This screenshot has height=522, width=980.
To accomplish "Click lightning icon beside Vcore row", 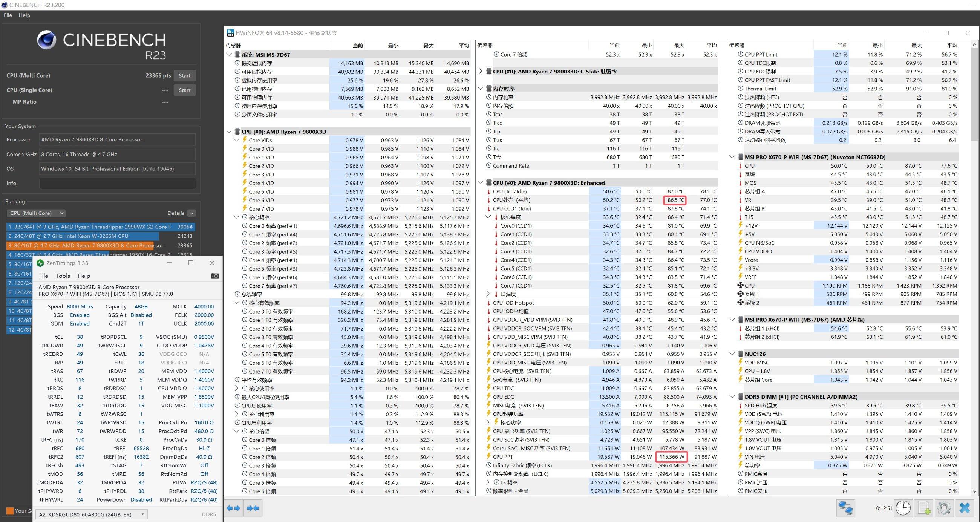I will click(740, 260).
